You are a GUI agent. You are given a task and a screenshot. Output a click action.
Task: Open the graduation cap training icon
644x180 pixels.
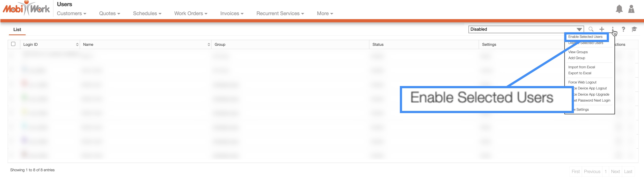point(634,29)
